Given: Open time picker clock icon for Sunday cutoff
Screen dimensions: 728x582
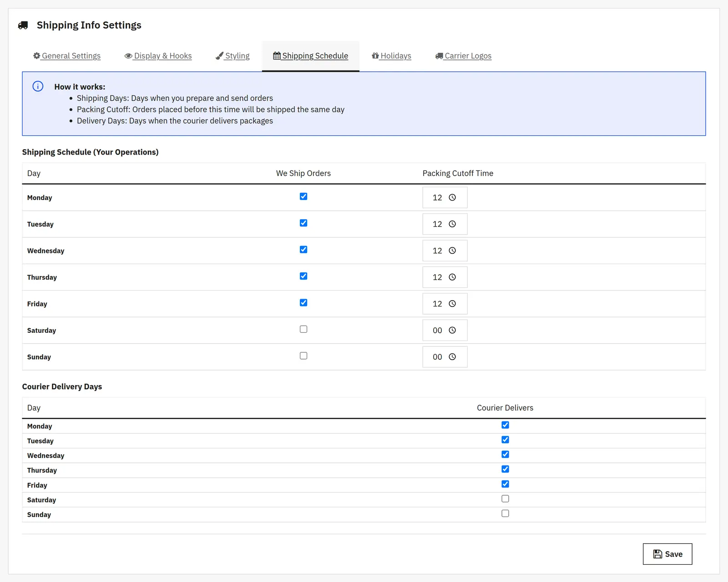Looking at the screenshot, I should point(452,357).
